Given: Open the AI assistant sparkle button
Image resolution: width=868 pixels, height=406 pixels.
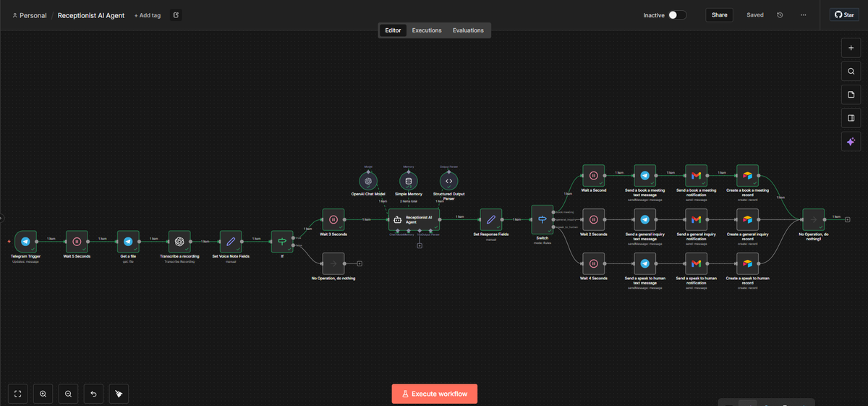Looking at the screenshot, I should (x=851, y=142).
